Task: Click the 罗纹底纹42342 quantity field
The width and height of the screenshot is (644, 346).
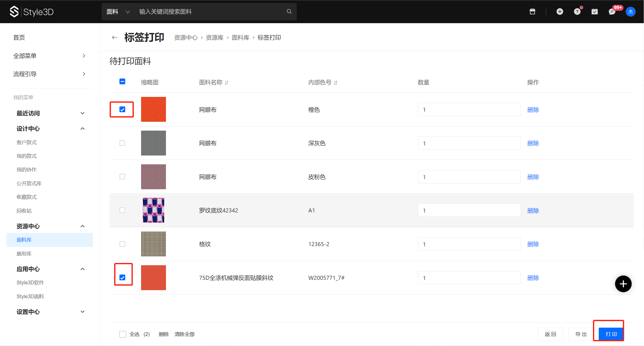Action: pyautogui.click(x=469, y=210)
